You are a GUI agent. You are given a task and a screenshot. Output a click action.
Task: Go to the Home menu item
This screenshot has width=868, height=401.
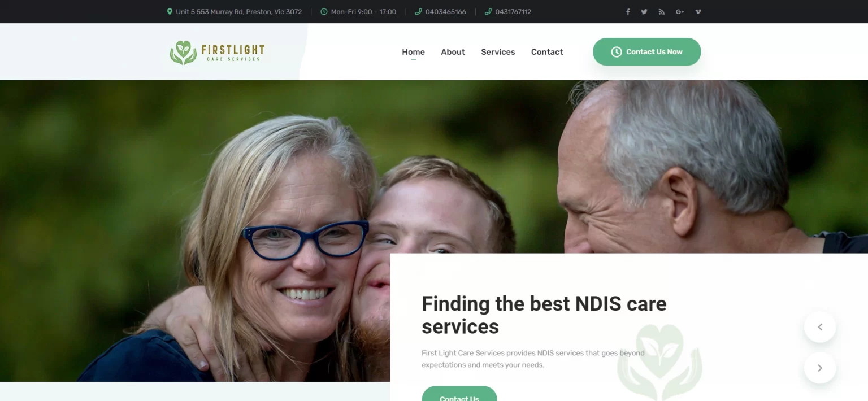click(x=413, y=52)
